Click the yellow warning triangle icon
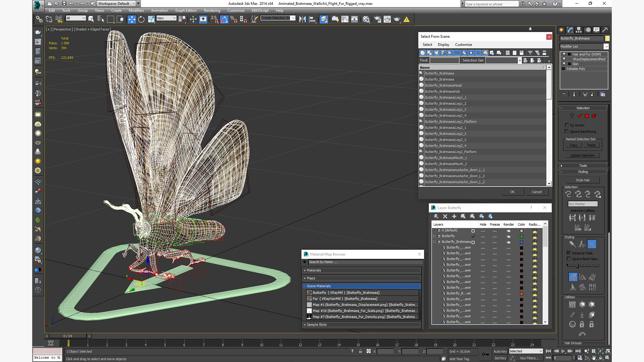 click(x=407, y=19)
